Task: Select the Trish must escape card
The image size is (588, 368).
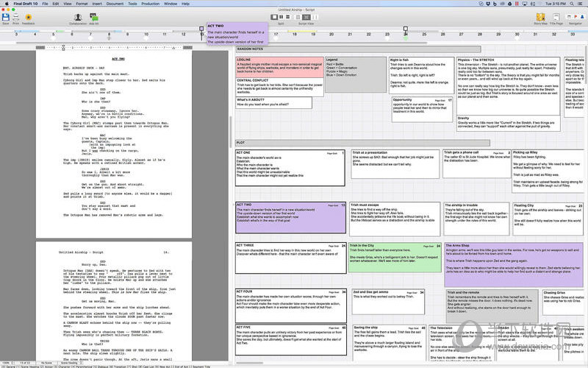Action: tap(395, 219)
